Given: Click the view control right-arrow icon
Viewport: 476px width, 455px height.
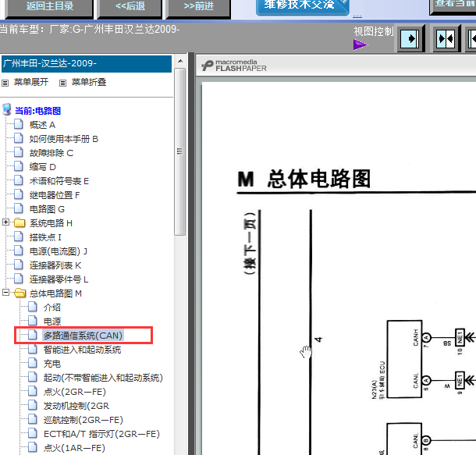Looking at the screenshot, I should coord(410,39).
